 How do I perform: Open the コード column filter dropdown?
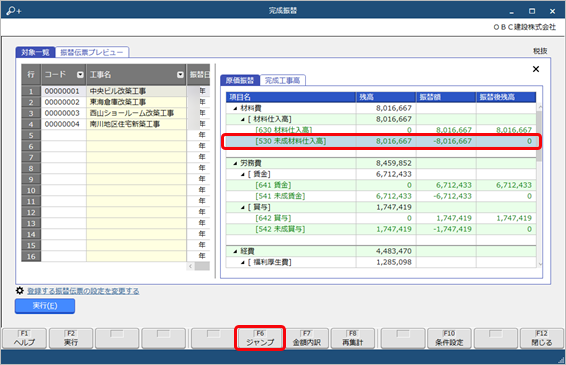pos(80,75)
